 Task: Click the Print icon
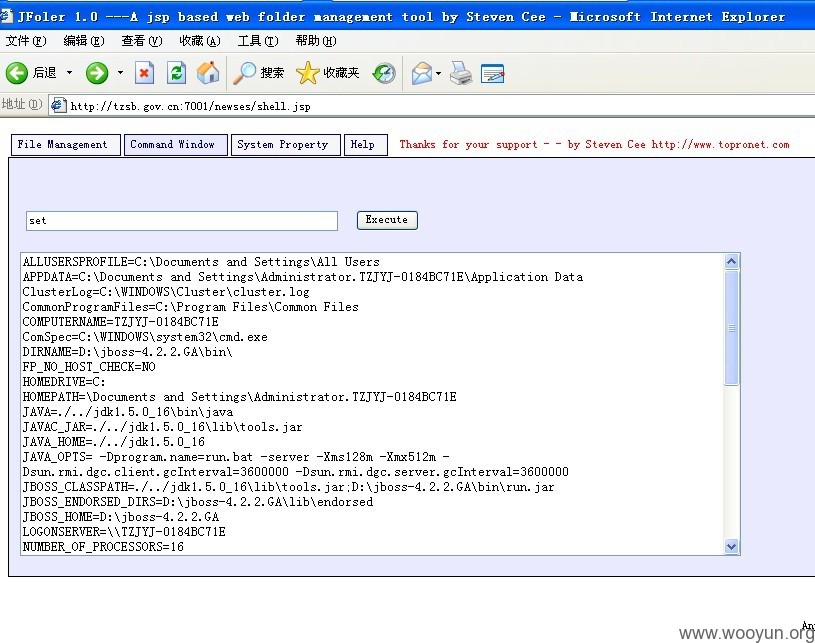coord(461,73)
